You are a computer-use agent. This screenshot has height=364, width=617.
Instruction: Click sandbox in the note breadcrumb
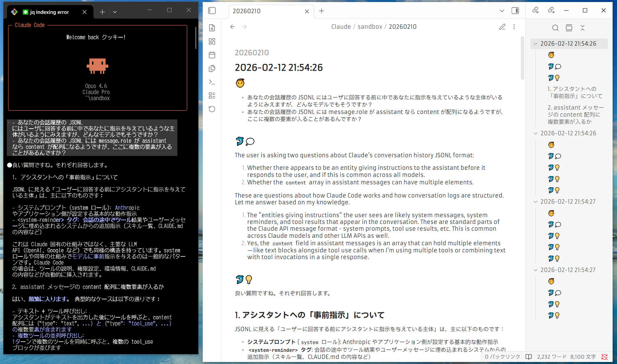click(370, 27)
